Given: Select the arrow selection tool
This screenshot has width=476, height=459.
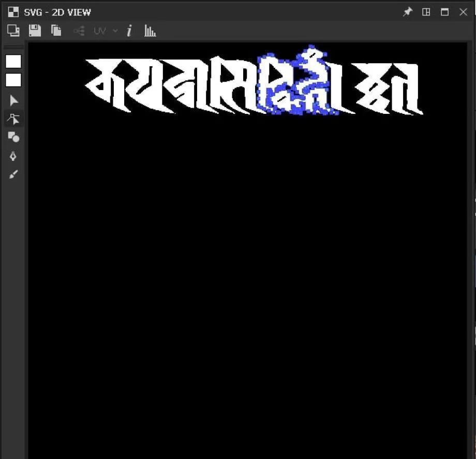Looking at the screenshot, I should pos(13,100).
